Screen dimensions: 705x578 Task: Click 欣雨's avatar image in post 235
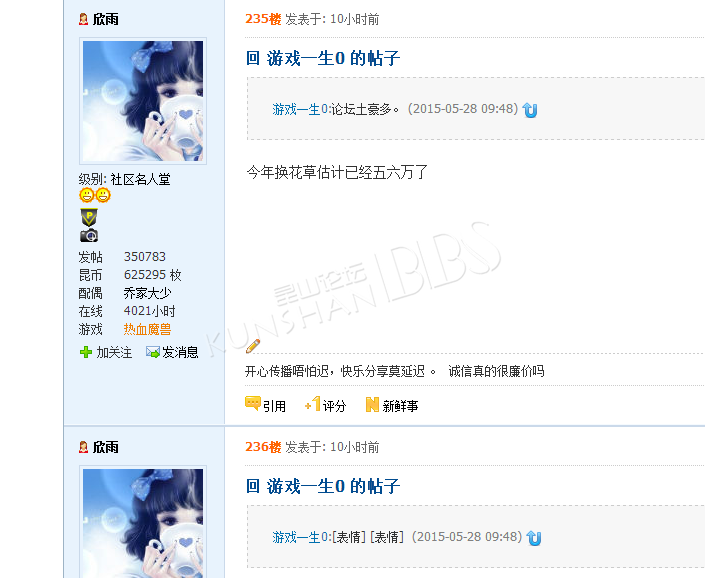click(143, 101)
